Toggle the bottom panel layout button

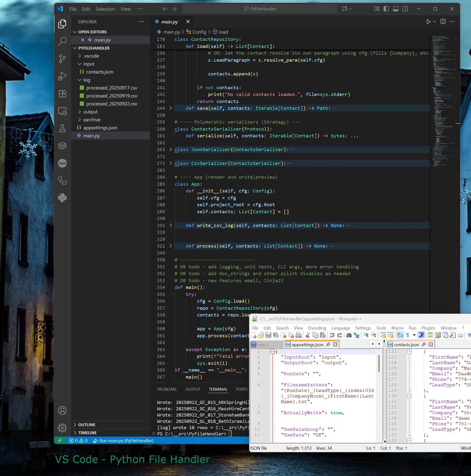396,9
